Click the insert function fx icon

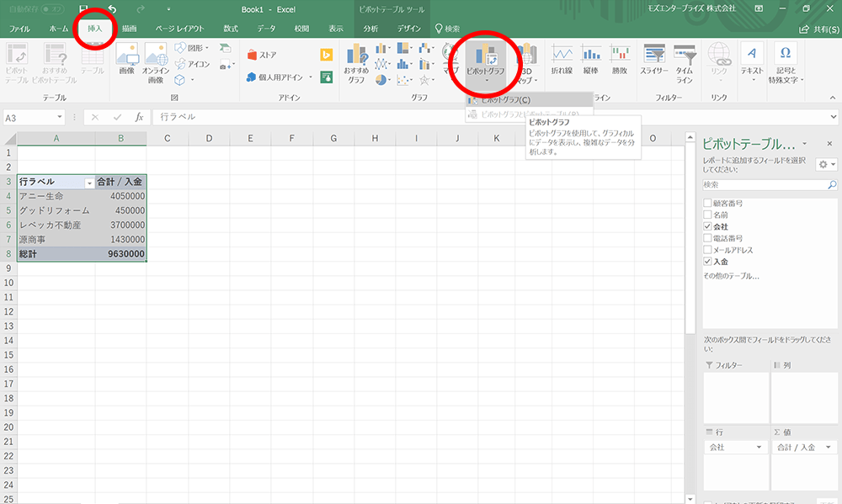(x=139, y=117)
